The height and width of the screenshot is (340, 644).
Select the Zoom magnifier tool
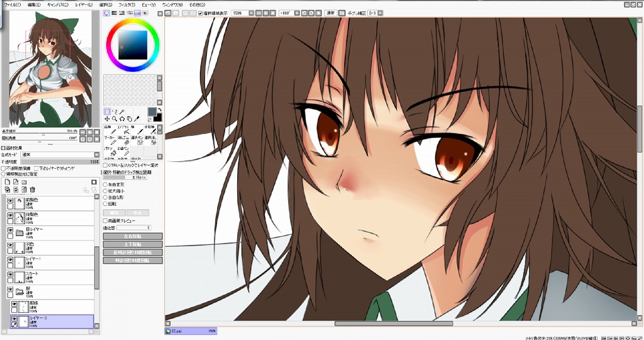(114, 119)
